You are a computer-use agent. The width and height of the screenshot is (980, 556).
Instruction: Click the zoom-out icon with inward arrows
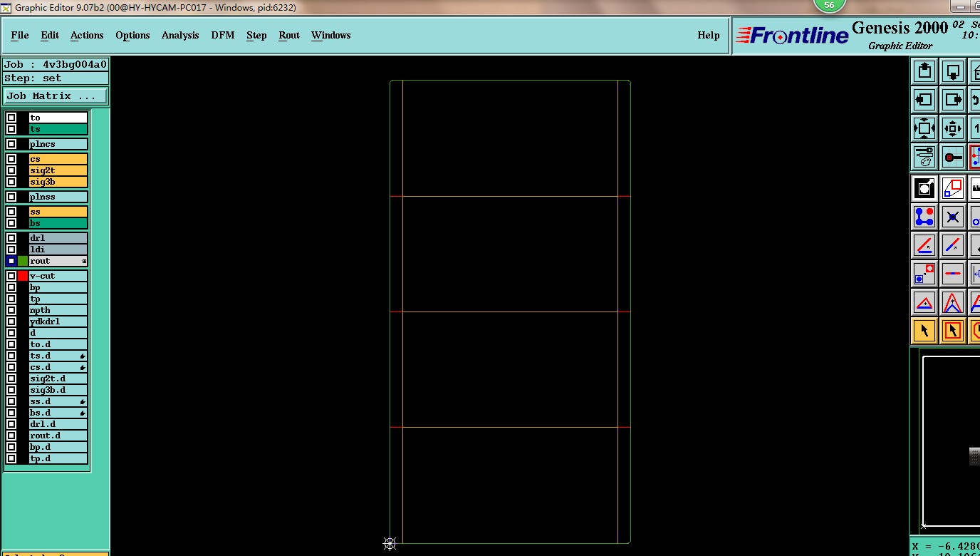coord(953,128)
